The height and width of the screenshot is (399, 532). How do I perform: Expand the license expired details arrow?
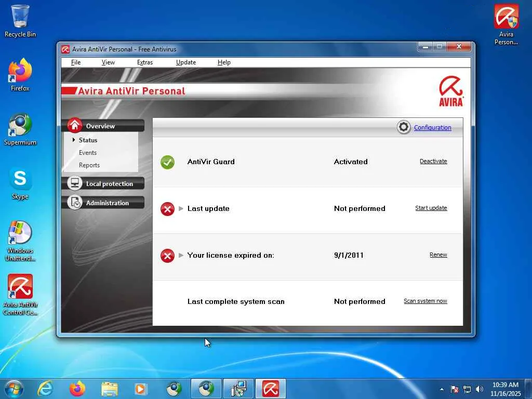pos(181,255)
